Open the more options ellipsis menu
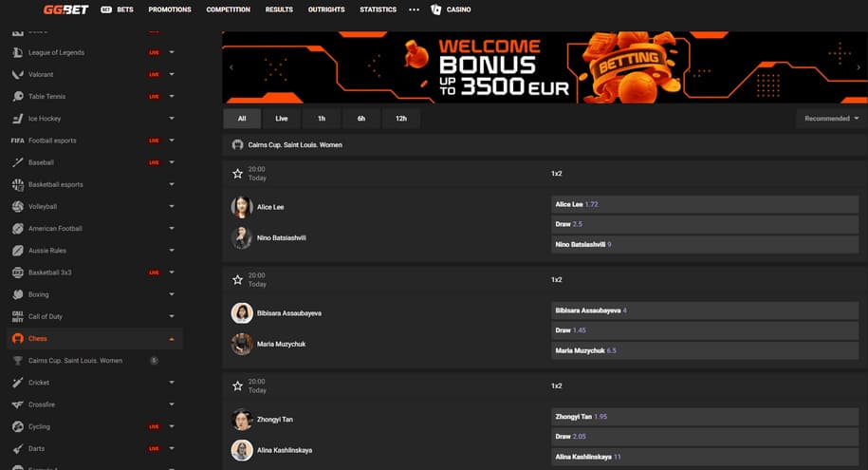 [x=414, y=9]
